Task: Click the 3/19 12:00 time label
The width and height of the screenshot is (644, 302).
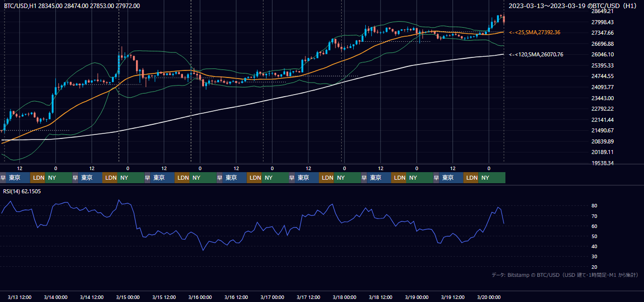Action: [x=453, y=297]
